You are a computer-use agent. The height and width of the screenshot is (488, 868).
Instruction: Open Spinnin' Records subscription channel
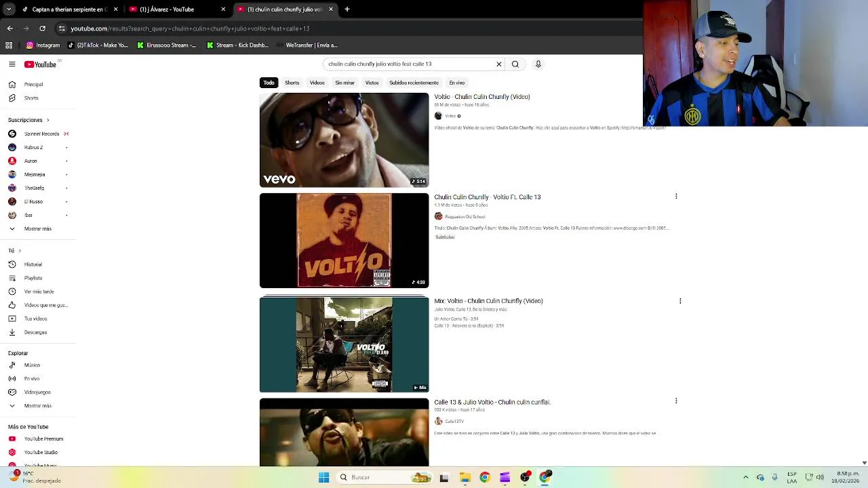point(38,134)
